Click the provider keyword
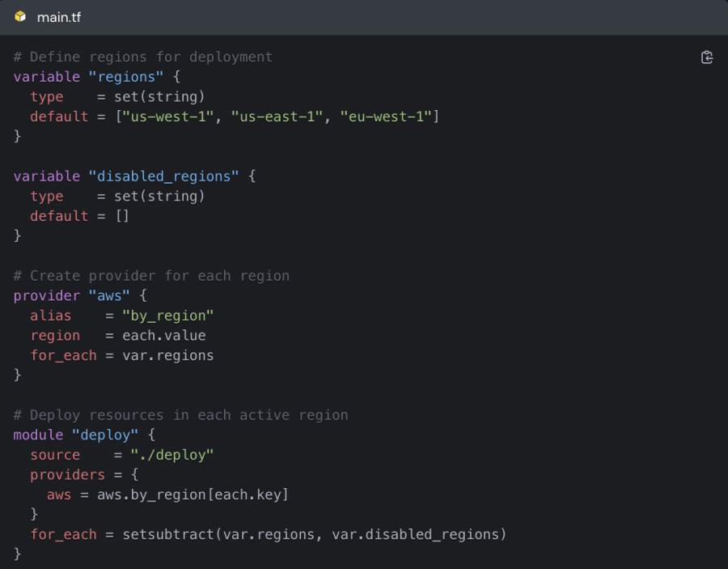 [x=46, y=296]
